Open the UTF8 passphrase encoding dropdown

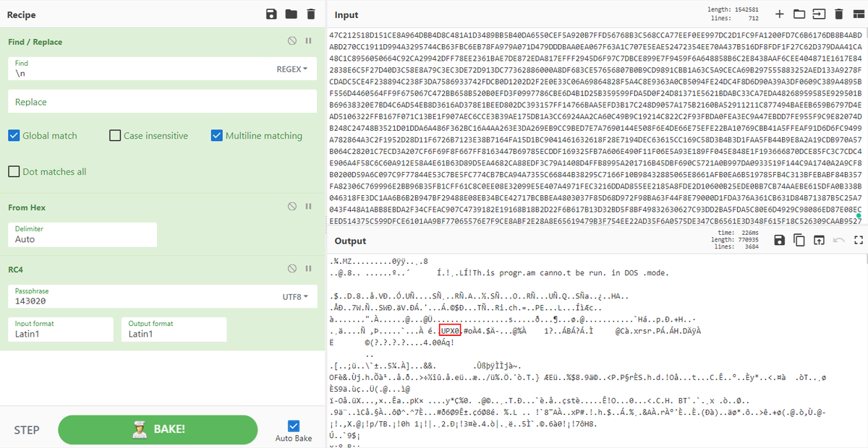coord(294,296)
